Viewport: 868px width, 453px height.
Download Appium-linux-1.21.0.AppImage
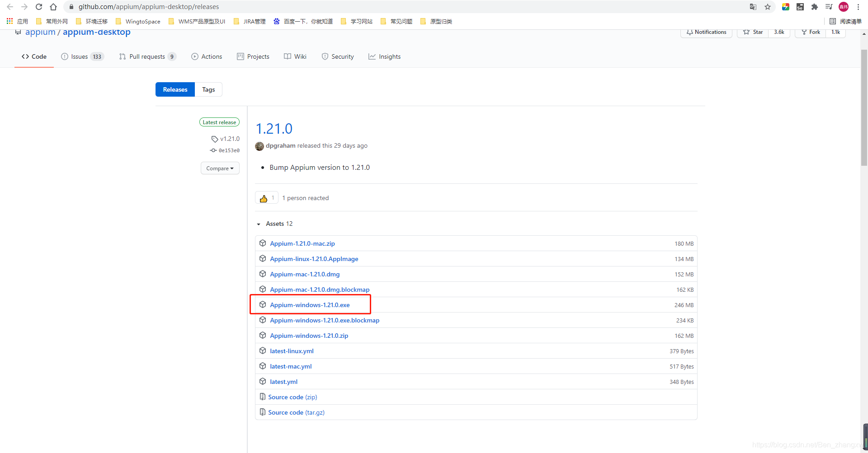314,259
